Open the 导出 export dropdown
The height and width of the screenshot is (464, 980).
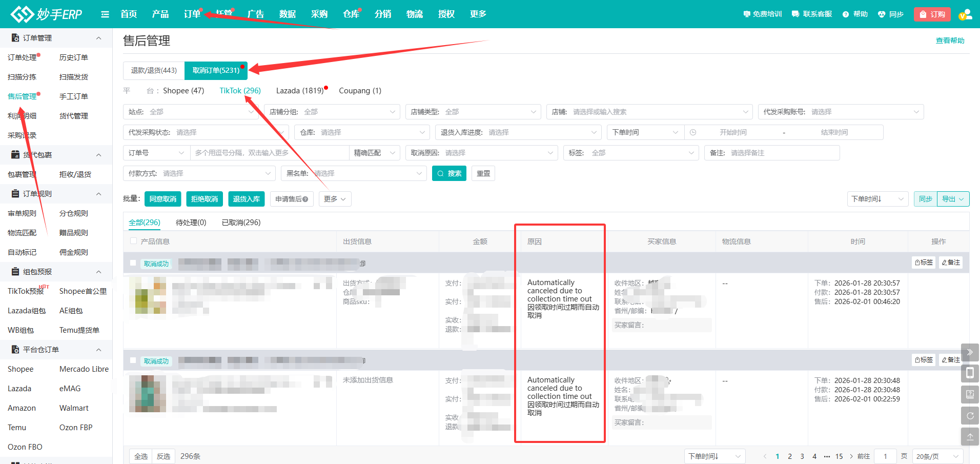[953, 199]
